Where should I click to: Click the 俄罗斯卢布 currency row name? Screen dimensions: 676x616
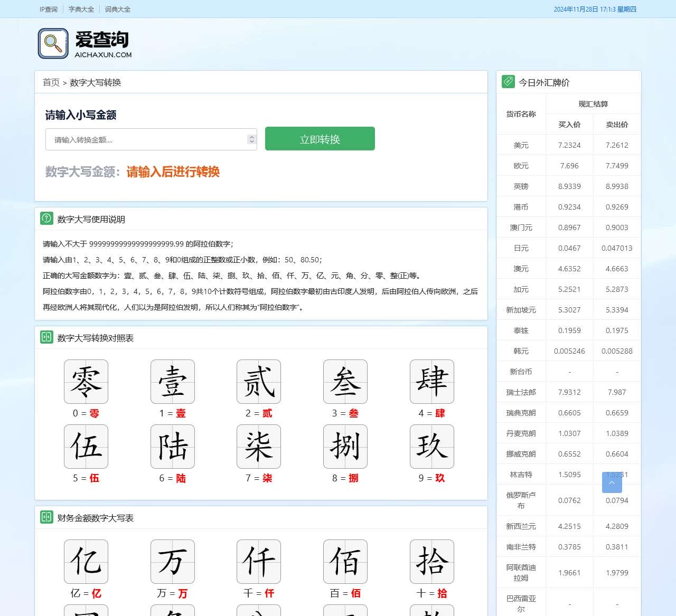click(x=521, y=500)
